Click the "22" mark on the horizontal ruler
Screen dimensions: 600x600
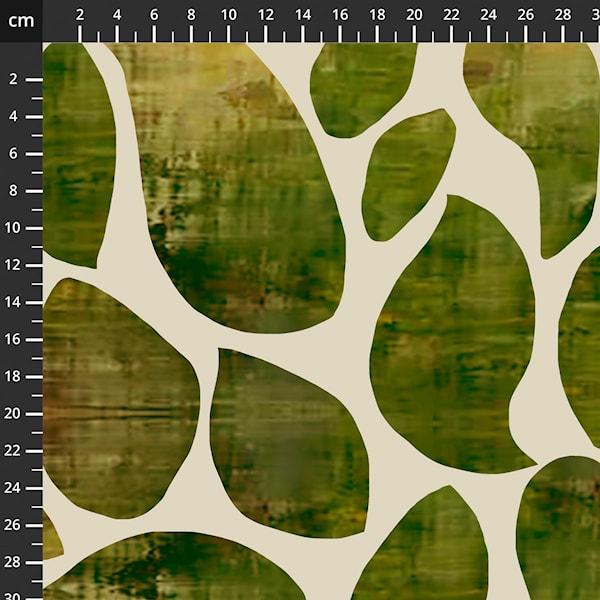pyautogui.click(x=451, y=15)
